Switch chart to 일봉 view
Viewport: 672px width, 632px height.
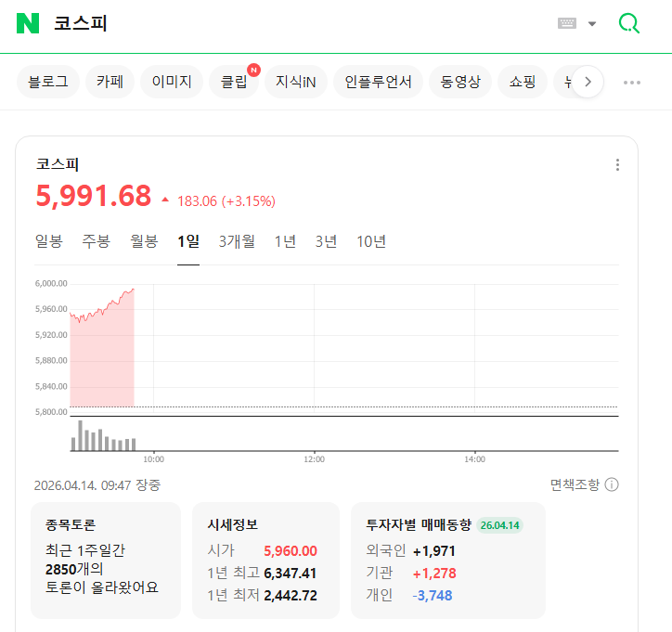pyautogui.click(x=49, y=241)
